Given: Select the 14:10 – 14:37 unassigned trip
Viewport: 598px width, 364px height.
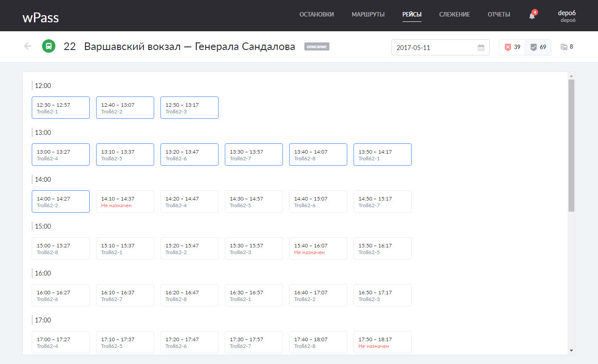Looking at the screenshot, I should pyautogui.click(x=125, y=201).
